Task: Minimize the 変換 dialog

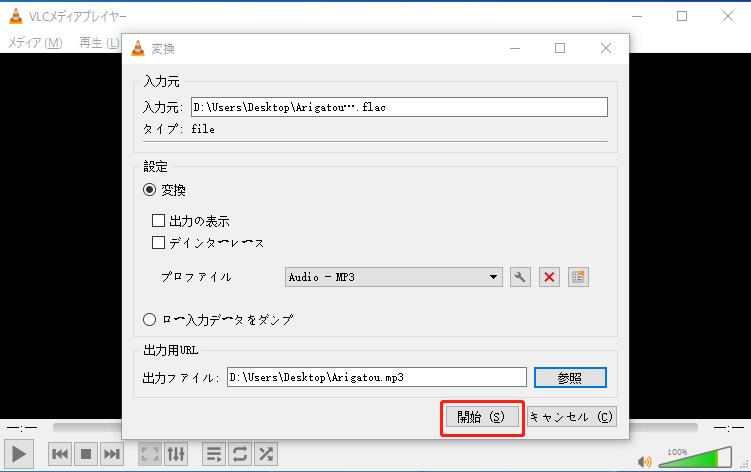Action: click(x=515, y=48)
